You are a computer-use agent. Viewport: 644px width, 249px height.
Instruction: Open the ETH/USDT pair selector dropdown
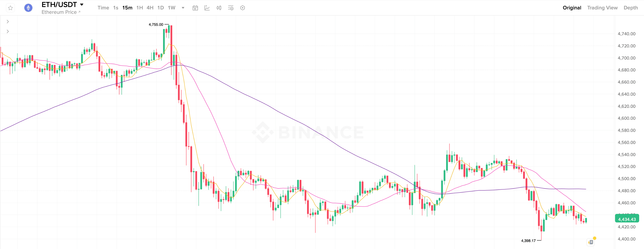[82, 5]
